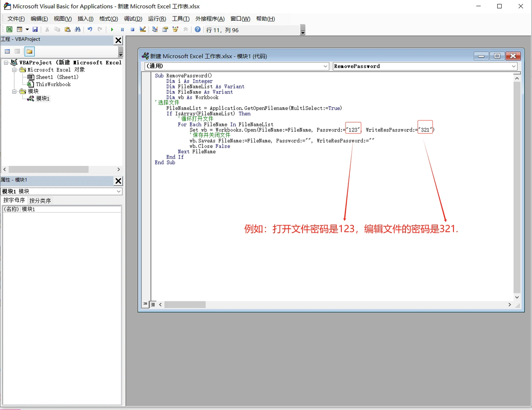532x410 pixels.
Task: Open the RemovePassword procedure dropdown
Action: [514, 66]
